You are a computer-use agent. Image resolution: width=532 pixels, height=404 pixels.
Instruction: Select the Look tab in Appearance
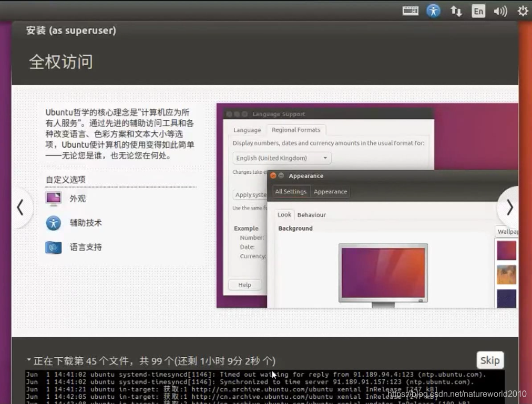284,214
